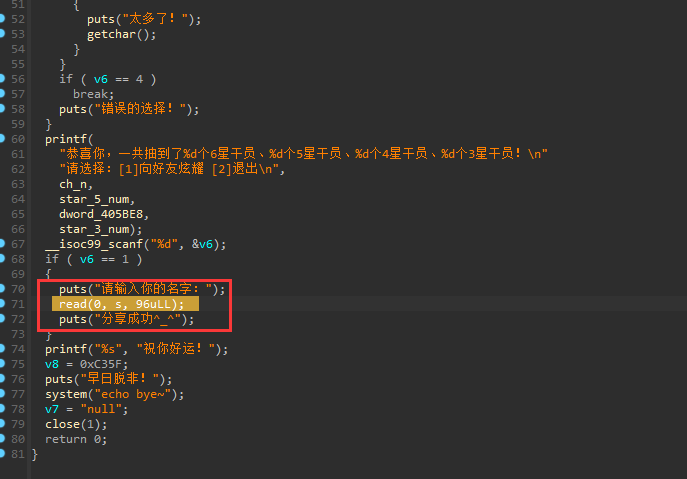
Task: Toggle breakpoint dot on line 53
Action: pyautogui.click(x=2, y=33)
